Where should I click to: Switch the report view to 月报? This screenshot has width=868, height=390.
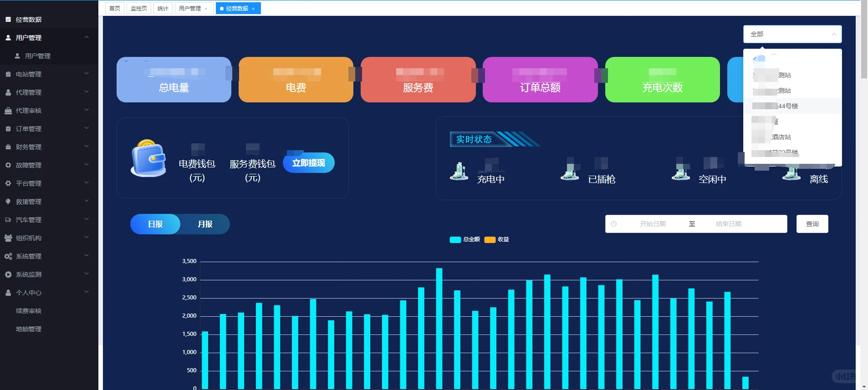[205, 224]
